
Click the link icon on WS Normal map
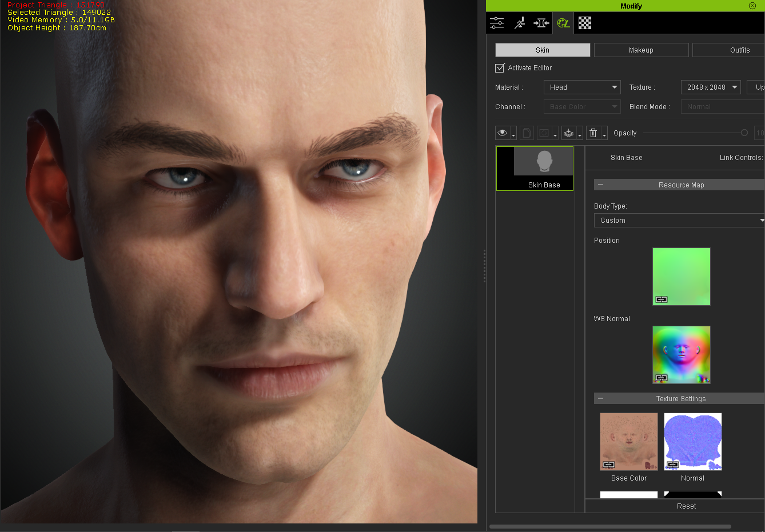[662, 378]
